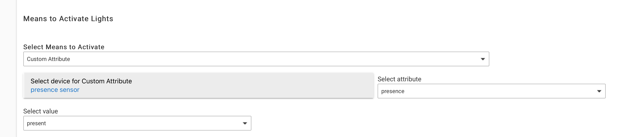Focus the middle of the Custom Attribute combo box

256,59
